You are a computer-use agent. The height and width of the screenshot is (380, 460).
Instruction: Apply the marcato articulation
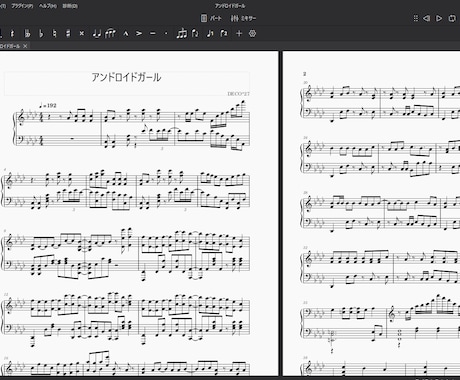pos(126,33)
